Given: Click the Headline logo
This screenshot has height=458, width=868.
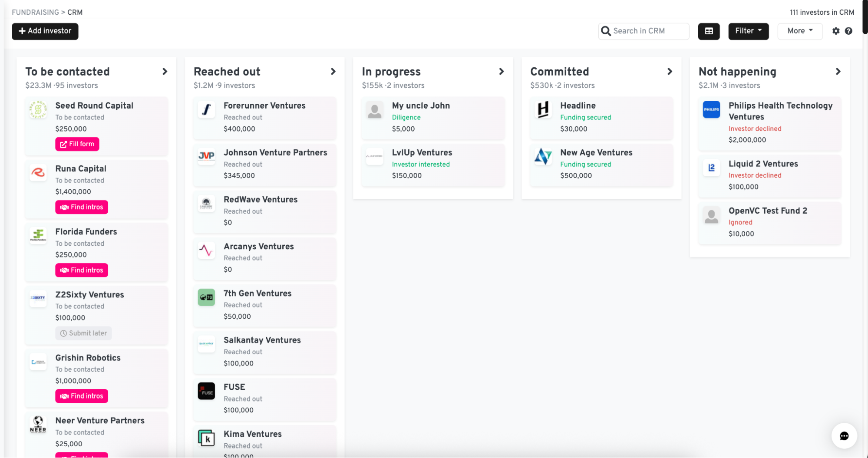Looking at the screenshot, I should tap(543, 109).
